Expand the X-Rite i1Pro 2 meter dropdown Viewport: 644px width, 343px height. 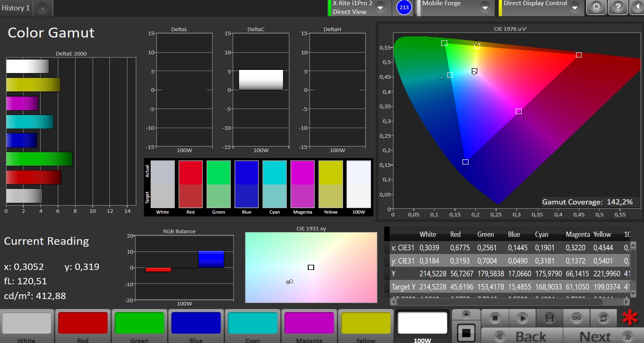click(381, 8)
